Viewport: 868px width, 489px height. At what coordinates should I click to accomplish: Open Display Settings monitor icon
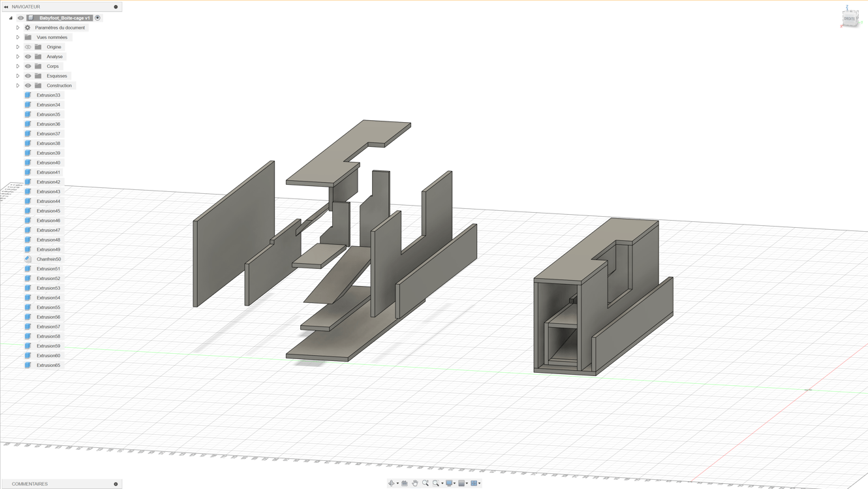click(x=449, y=483)
